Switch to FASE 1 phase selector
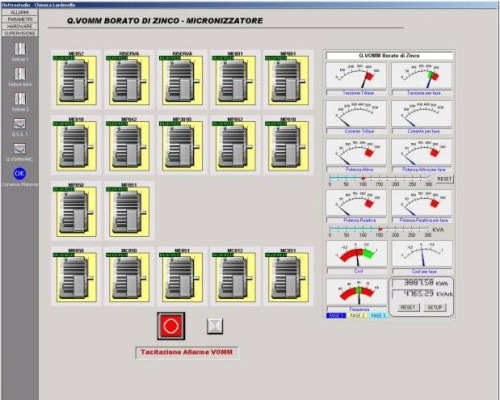Screen dimensions: 500x400 pos(336,315)
